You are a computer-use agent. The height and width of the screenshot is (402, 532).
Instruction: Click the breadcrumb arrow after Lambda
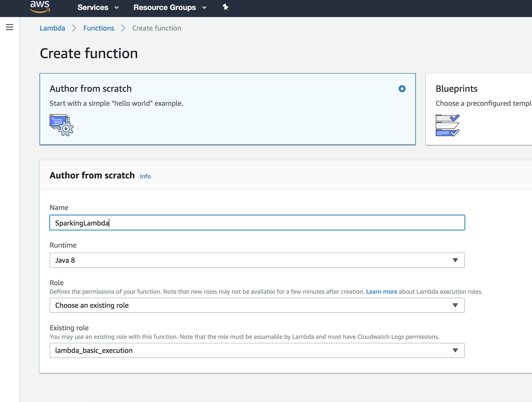pos(74,28)
